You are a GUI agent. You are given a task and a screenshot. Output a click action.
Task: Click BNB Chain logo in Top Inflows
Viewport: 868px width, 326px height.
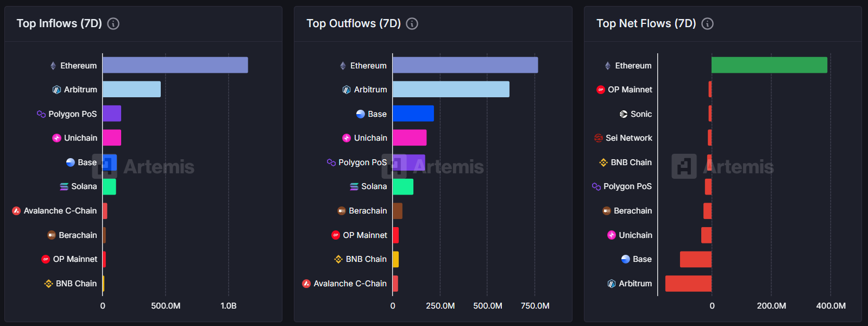point(48,284)
